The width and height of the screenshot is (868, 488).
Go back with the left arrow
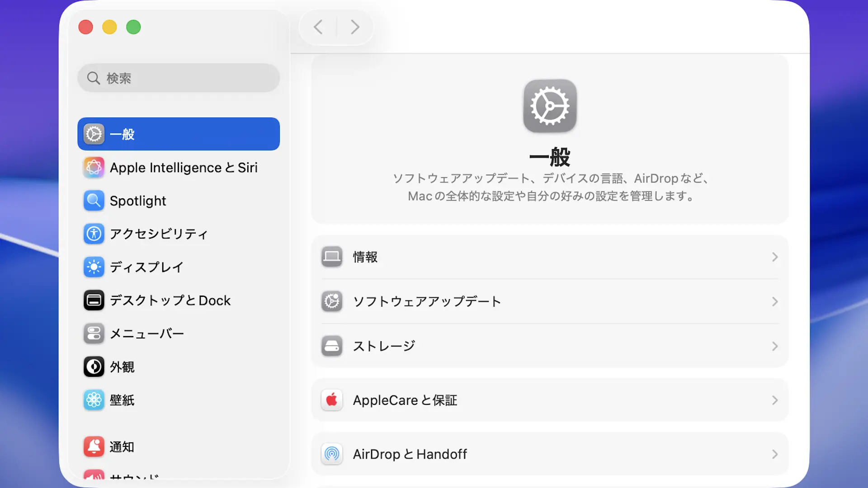(318, 27)
